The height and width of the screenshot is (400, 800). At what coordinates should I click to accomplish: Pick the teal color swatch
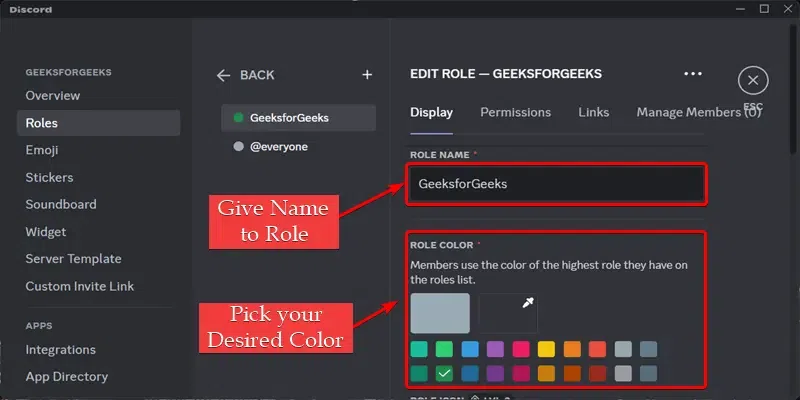[x=419, y=349]
